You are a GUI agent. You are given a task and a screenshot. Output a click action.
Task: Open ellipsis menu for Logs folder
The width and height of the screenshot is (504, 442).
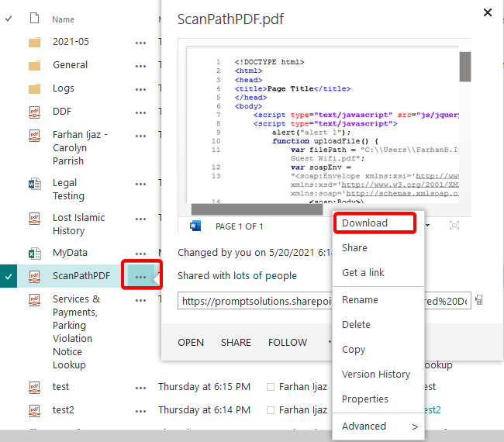point(140,89)
